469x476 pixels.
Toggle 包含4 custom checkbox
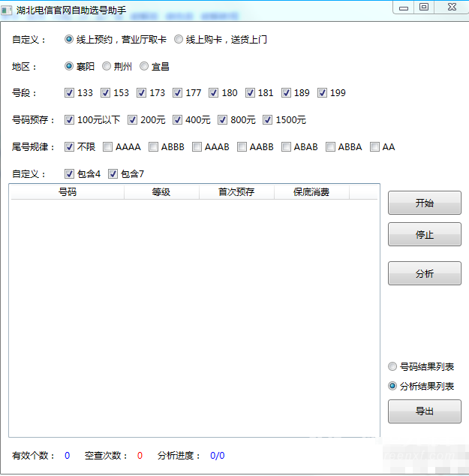click(x=69, y=174)
